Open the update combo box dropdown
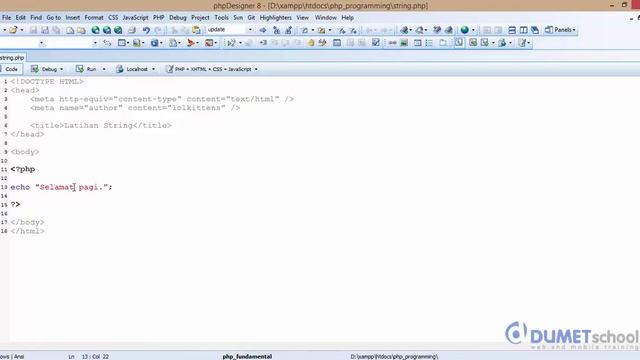This screenshot has width=640, height=360. coord(250,30)
